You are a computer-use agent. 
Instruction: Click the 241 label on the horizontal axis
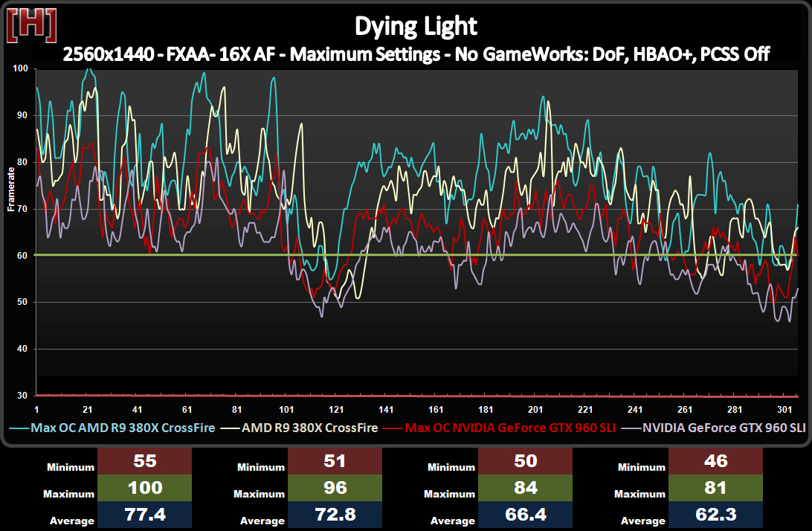tap(636, 409)
